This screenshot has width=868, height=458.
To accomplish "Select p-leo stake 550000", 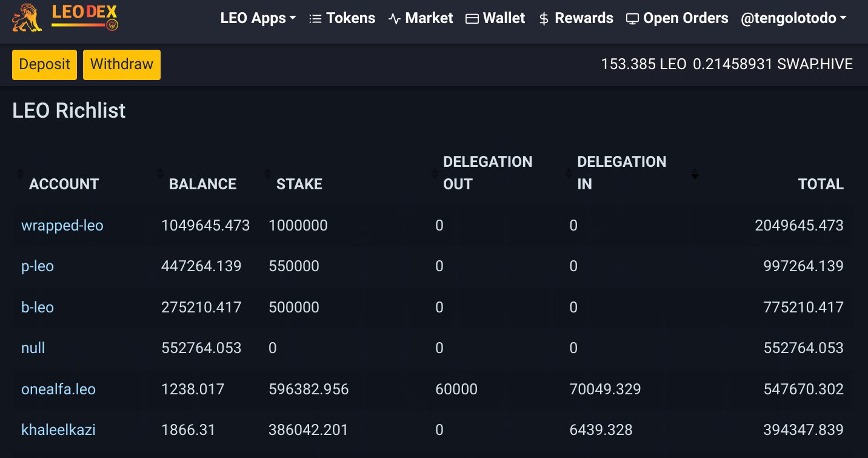I will 294,266.
